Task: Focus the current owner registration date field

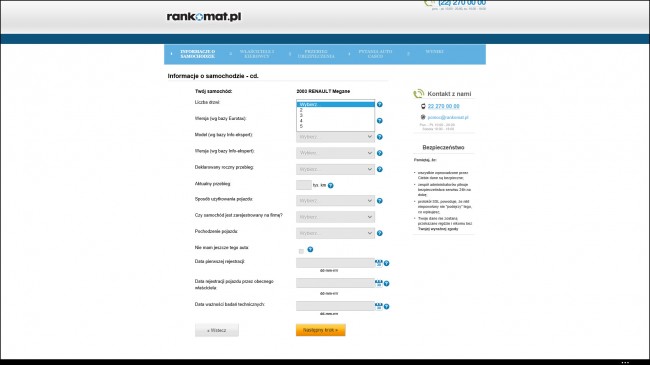Action: [x=335, y=283]
